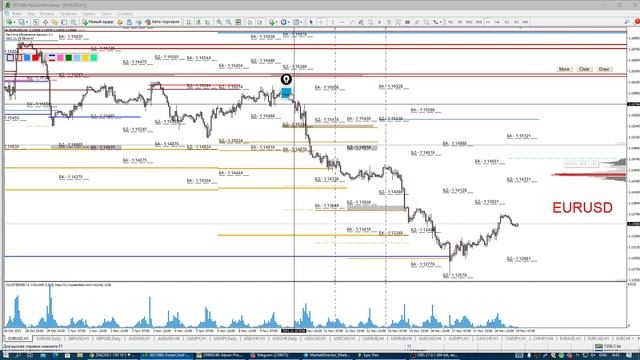This screenshot has height=360, width=640.
Task: Tile the chart windows
Action: coord(238,22)
